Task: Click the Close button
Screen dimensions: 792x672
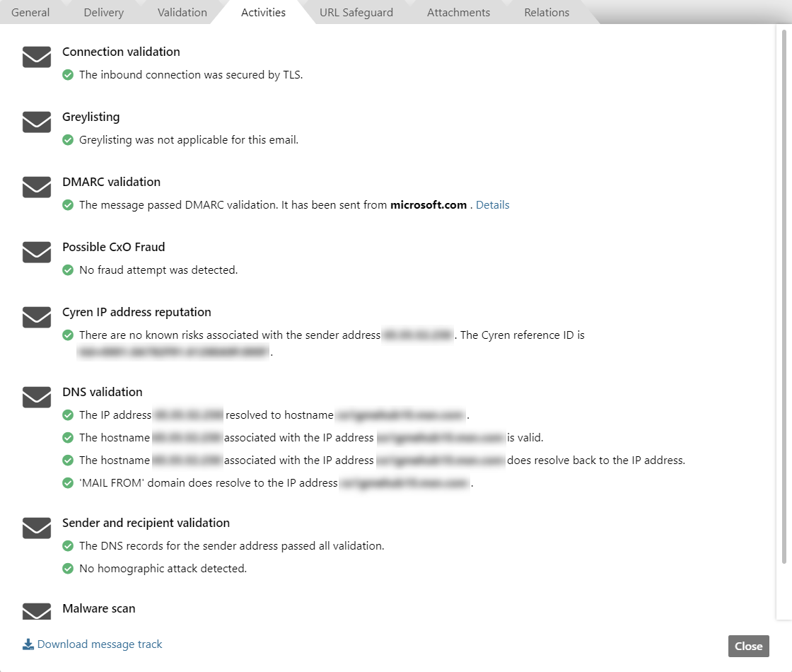Action: coord(749,647)
